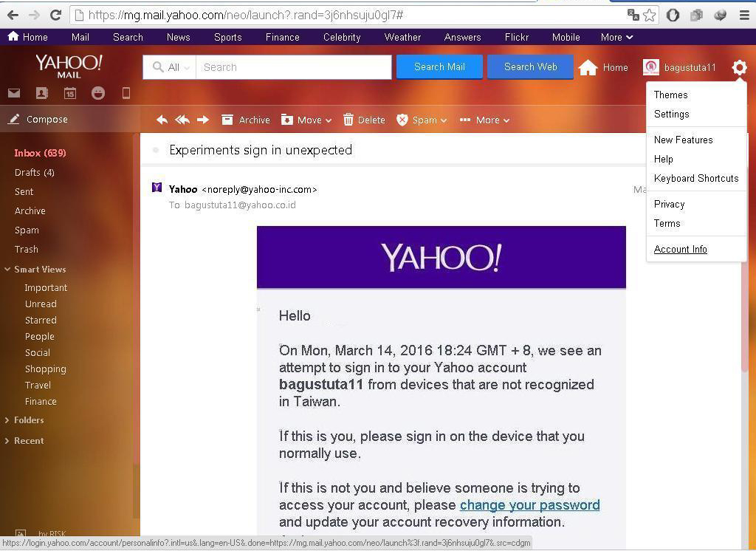Follow the change your password link
Image resolution: width=756 pixels, height=551 pixels.
(530, 504)
